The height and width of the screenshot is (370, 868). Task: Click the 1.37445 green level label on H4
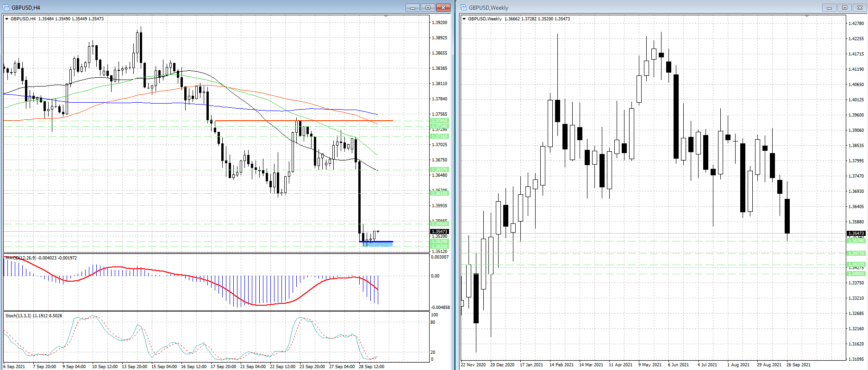(440, 120)
